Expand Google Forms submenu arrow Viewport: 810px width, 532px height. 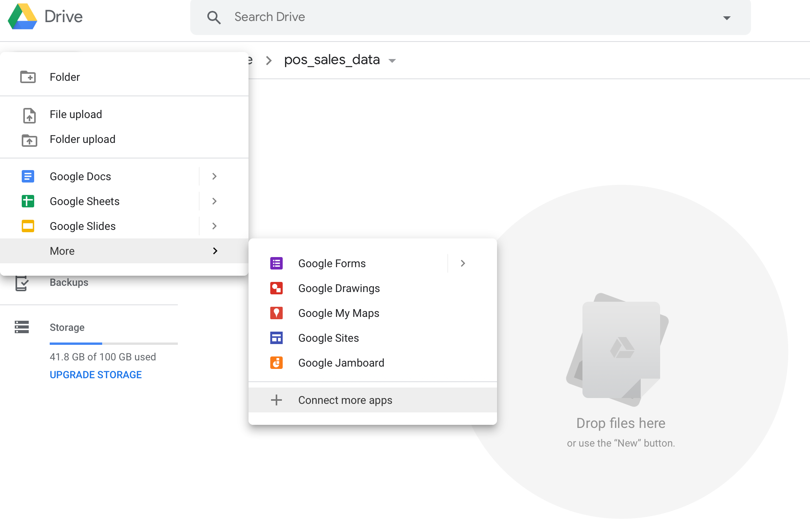tap(463, 263)
